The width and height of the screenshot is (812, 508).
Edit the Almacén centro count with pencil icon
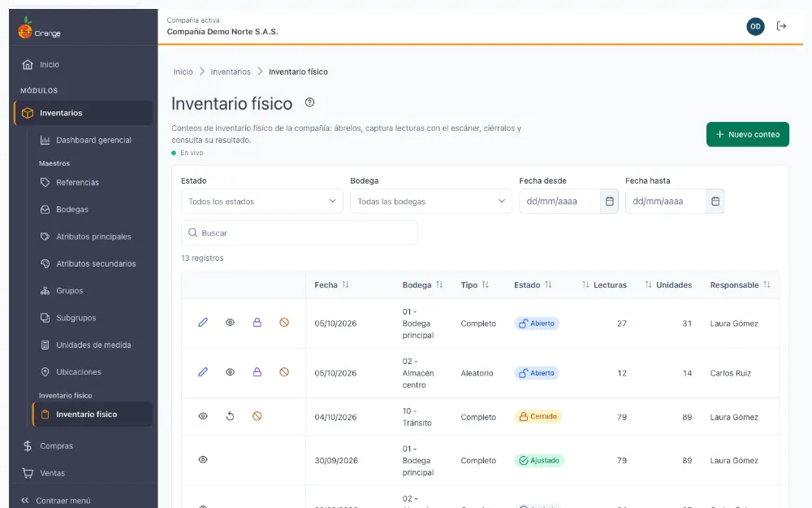(x=203, y=372)
